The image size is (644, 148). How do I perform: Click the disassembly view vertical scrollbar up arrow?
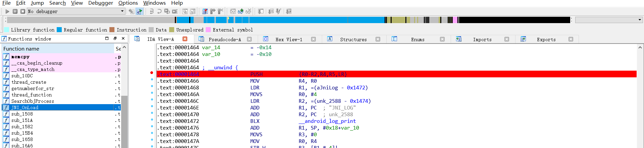(640, 48)
